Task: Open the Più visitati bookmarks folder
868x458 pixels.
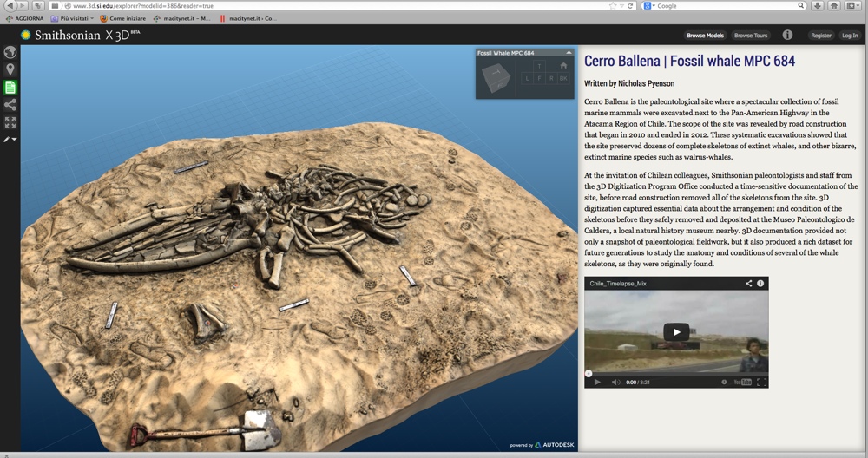Action: point(72,18)
